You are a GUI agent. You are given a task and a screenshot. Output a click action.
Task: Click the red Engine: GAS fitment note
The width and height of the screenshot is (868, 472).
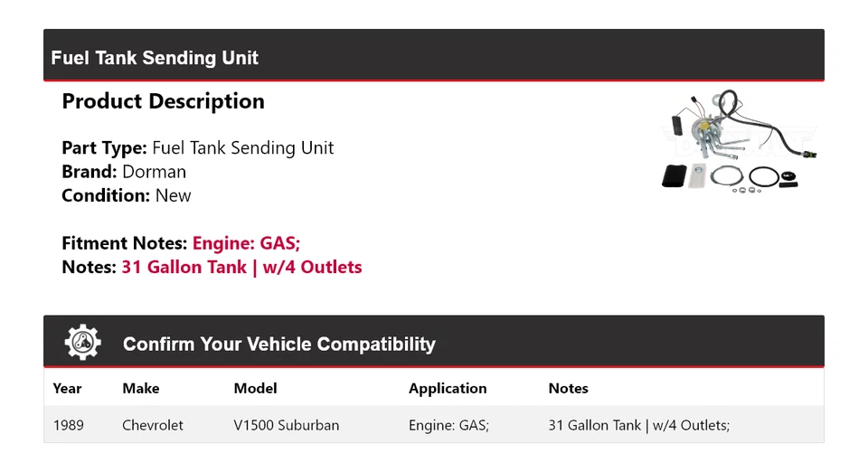pos(246,243)
